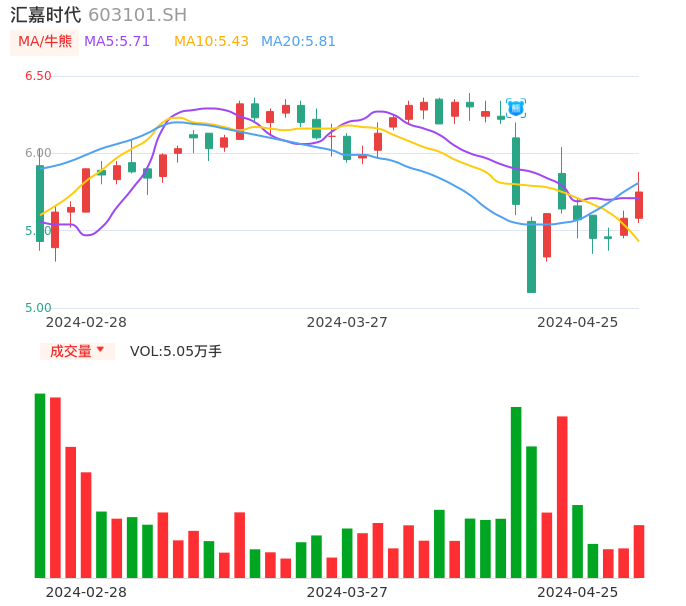
Task: Click the 2024-03-27 date under volume chart
Action: [x=347, y=593]
